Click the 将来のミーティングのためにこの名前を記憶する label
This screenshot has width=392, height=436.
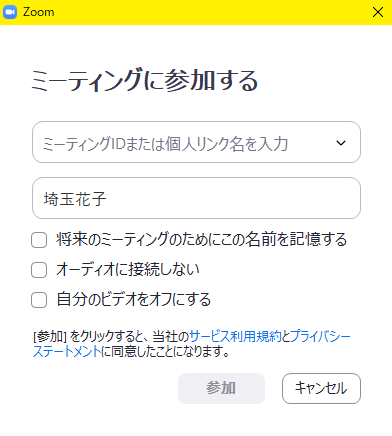[202, 240]
